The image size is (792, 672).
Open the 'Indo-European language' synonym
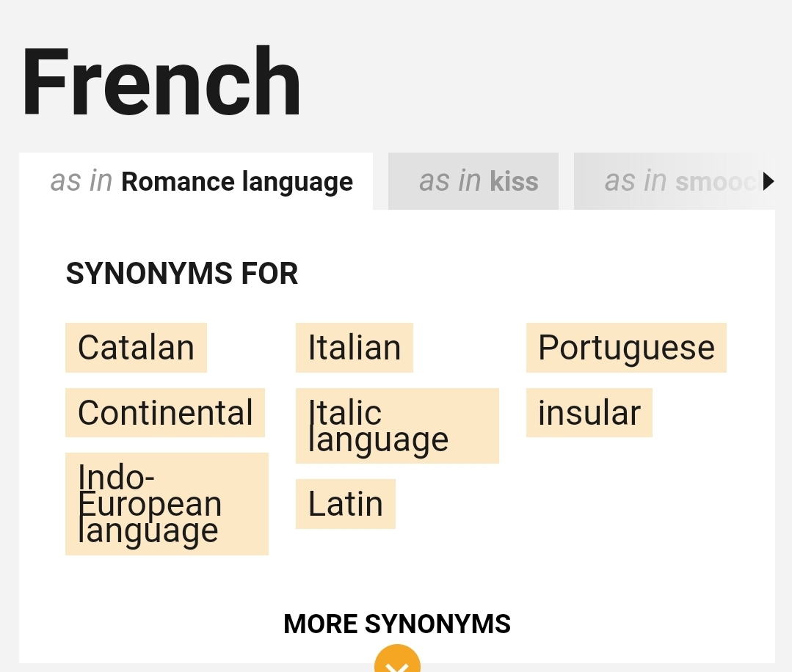[x=167, y=504]
